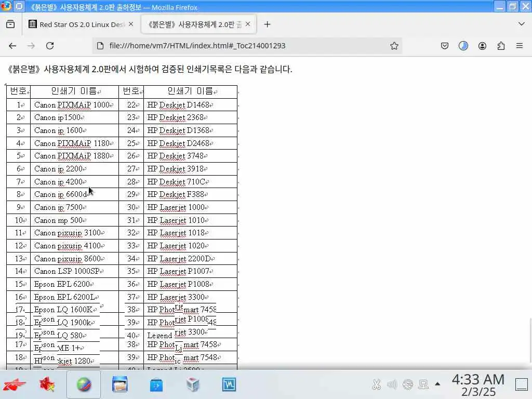Screen dimensions: 532x399
Task: Open the Firefox account icon
Action: pos(482,46)
